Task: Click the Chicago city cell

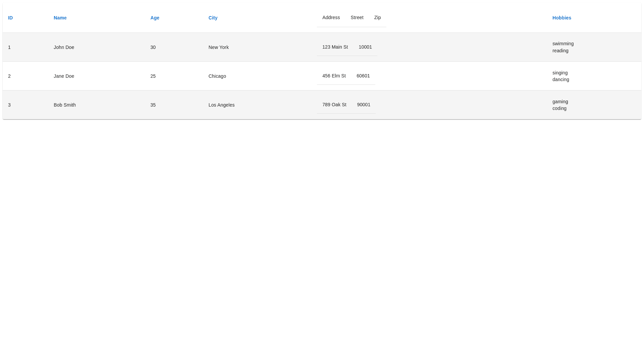Action: (217, 76)
